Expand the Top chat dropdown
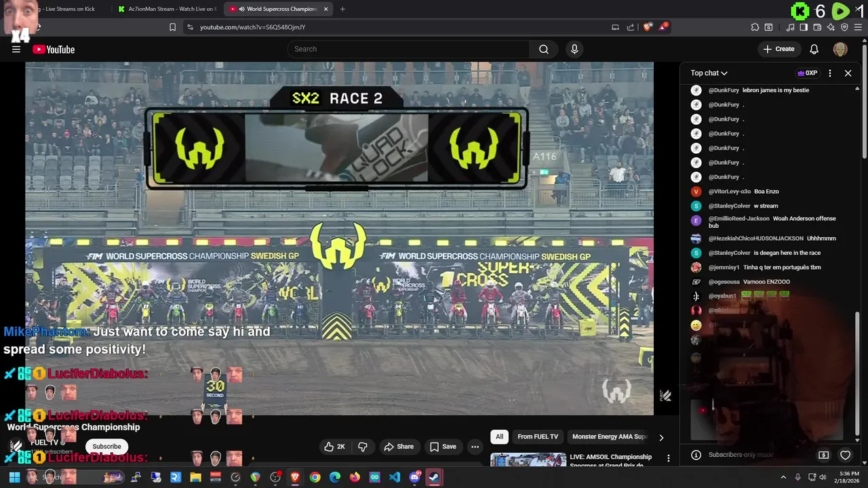The height and width of the screenshot is (488, 868). [709, 73]
